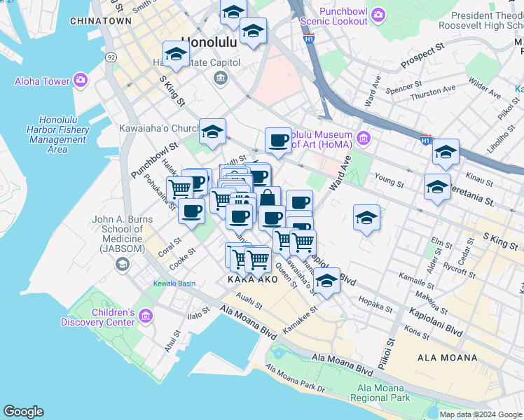524x420 pixels.
Task: Select the Spencer St street label
Action: pyautogui.click(x=404, y=87)
